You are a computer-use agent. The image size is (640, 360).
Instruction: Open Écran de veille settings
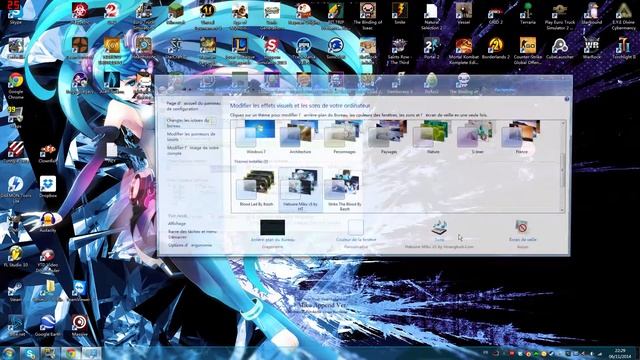(x=522, y=234)
